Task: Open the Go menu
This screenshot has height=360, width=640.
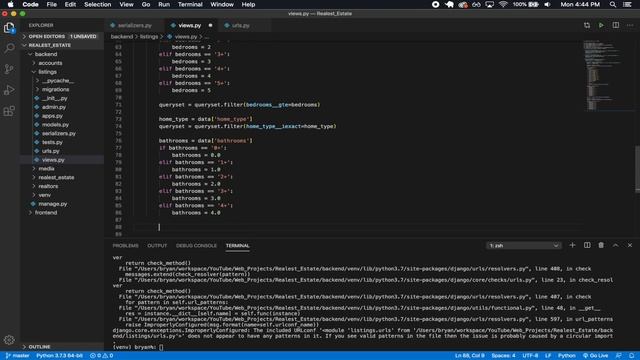Action: [x=146, y=4]
